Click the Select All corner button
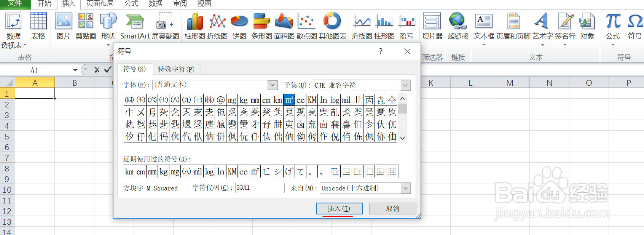644x235 pixels. 8,83
